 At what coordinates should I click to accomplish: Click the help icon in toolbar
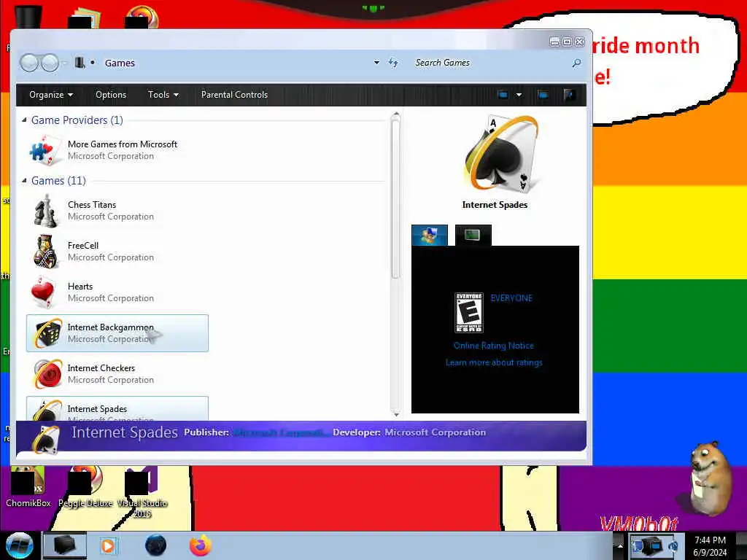click(569, 95)
